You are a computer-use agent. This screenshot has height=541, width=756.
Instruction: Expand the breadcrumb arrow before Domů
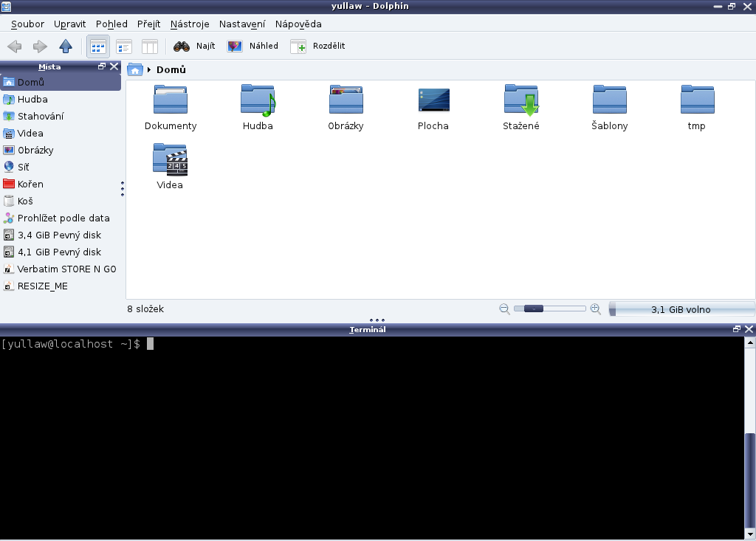click(149, 70)
